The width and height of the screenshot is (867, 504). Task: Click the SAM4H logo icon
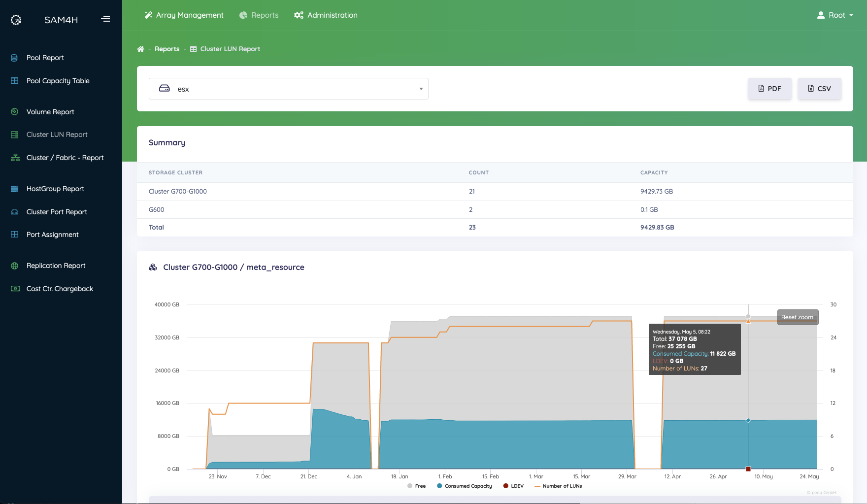(x=16, y=20)
